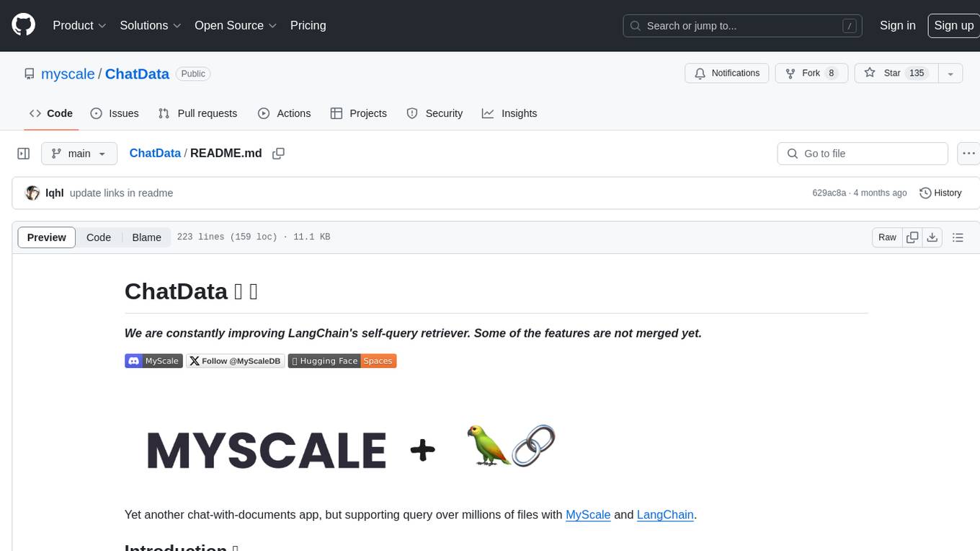Switch to the Code tab
980x551 pixels.
[51, 113]
